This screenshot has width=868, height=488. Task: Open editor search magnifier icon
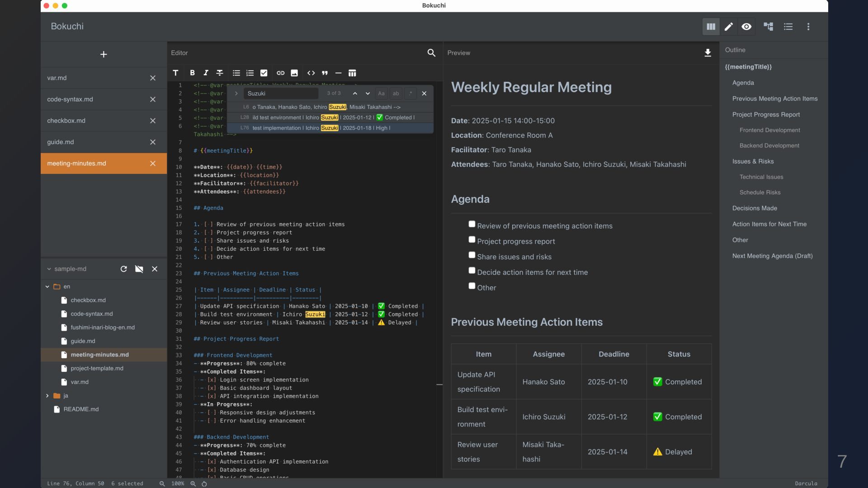431,53
